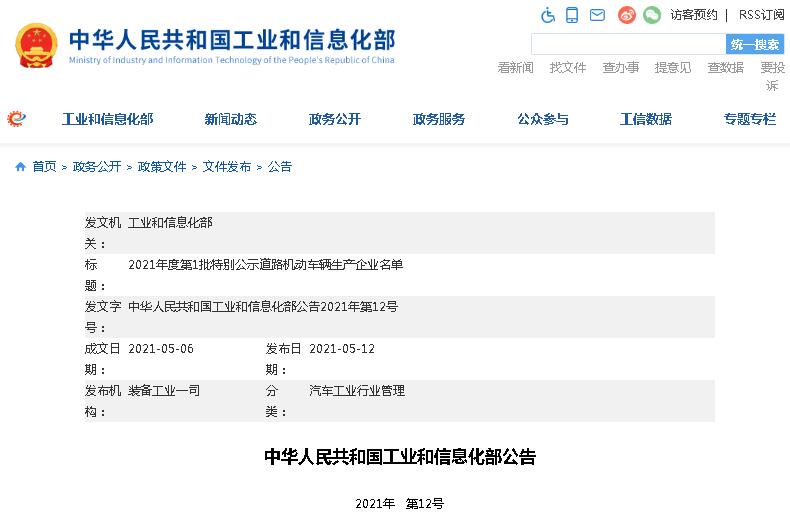The image size is (790, 519).
Task: Select the 要投诉 quick link
Action: (x=772, y=76)
